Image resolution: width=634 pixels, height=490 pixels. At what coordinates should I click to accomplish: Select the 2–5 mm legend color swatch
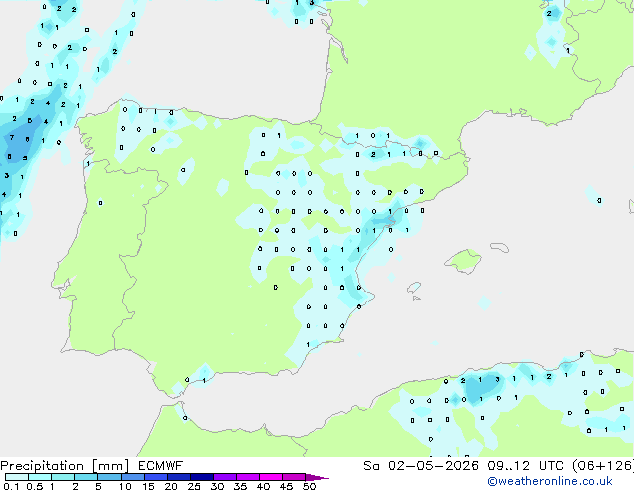point(86,477)
